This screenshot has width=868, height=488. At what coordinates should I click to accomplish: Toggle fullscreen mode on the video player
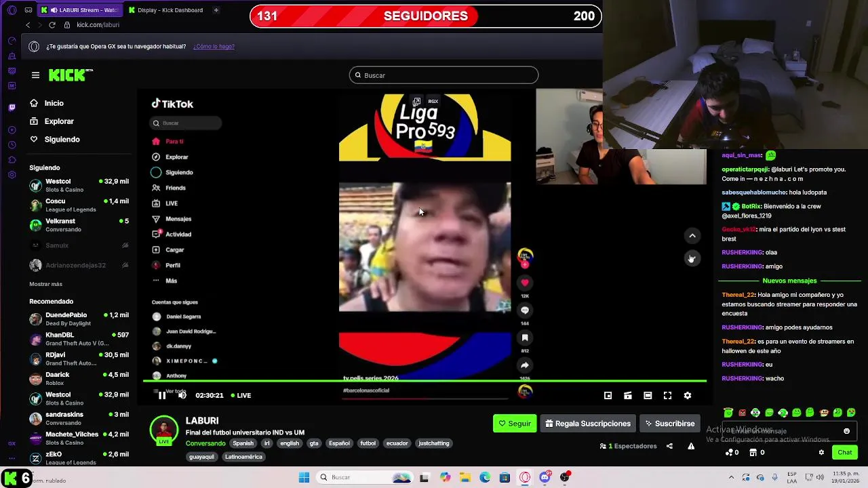tap(667, 395)
